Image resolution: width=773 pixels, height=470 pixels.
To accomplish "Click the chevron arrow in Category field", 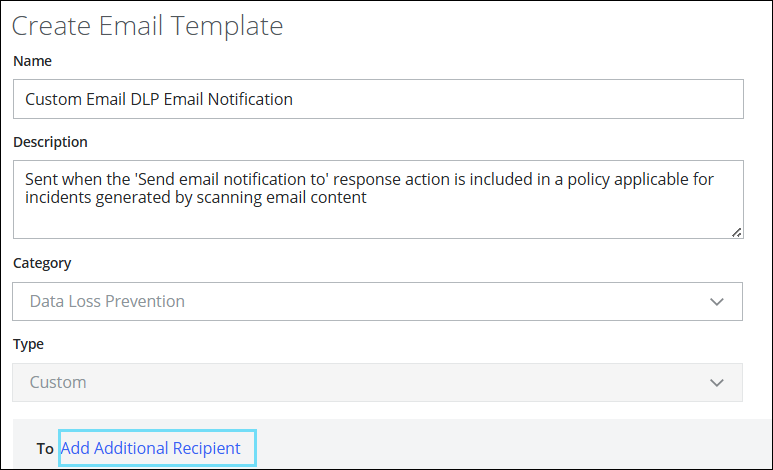I will point(716,301).
